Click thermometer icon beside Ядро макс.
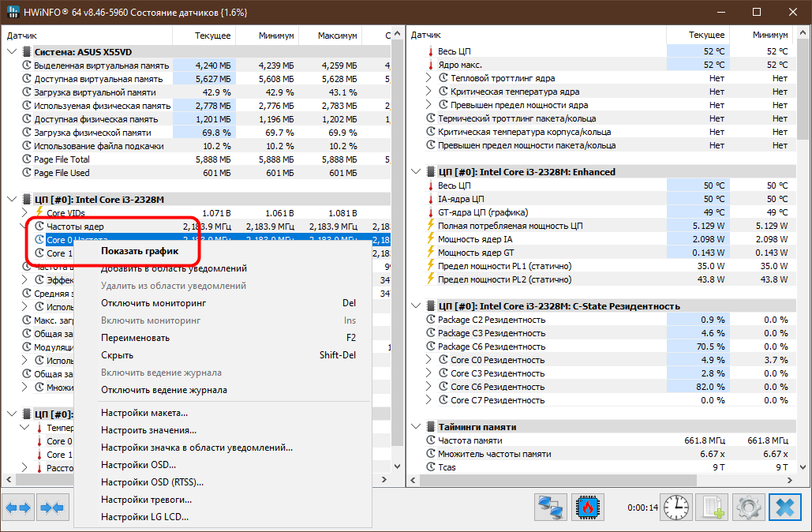The height and width of the screenshot is (532, 812). click(x=430, y=65)
